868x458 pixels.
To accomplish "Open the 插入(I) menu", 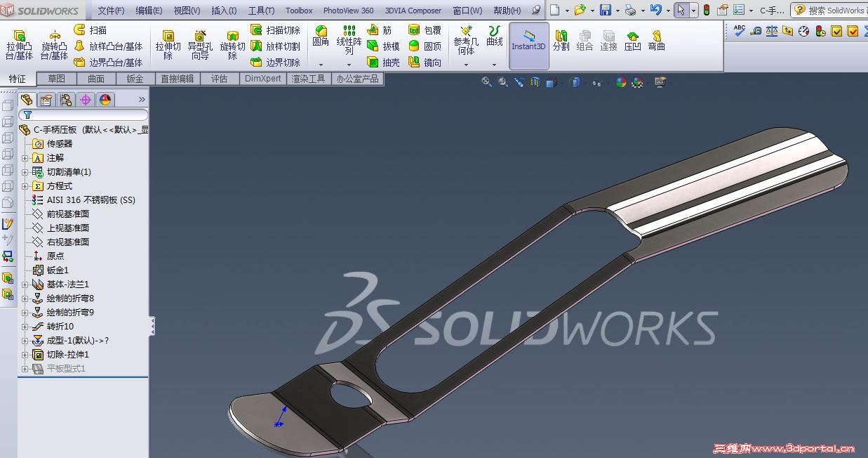I will pos(224,11).
